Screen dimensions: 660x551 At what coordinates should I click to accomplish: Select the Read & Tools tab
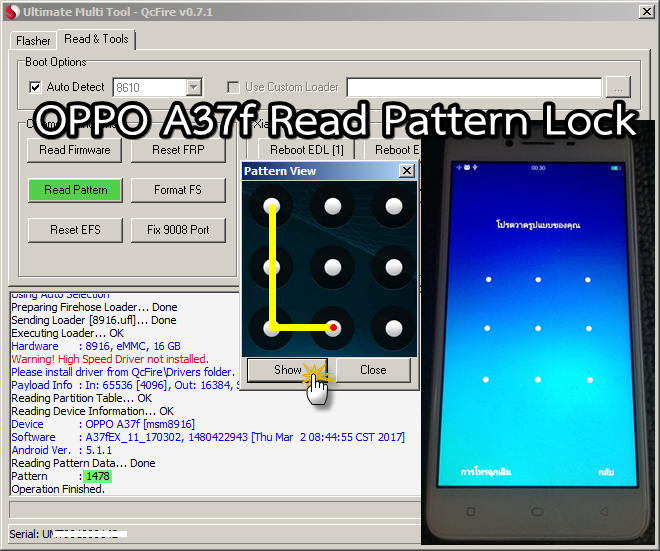click(x=96, y=39)
